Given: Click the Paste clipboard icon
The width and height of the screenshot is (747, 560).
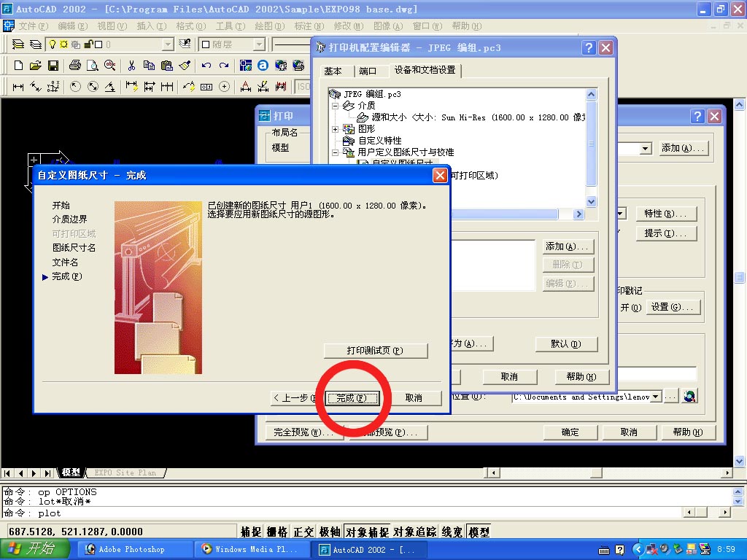Looking at the screenshot, I should [x=167, y=65].
